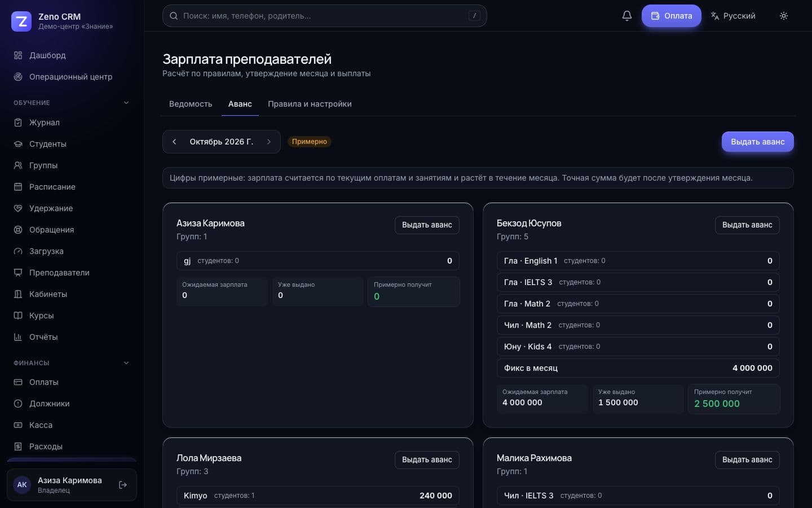This screenshot has width=812, height=508.
Task: Click the Zeno CRM logo icon
Action: point(21,21)
